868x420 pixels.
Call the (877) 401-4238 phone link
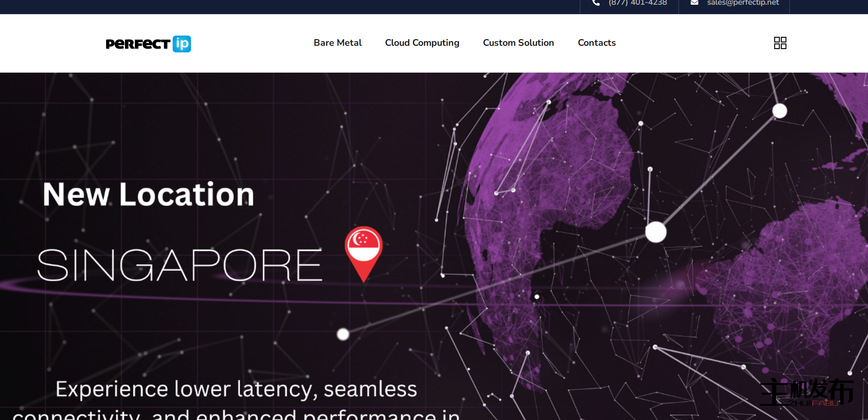(637, 3)
